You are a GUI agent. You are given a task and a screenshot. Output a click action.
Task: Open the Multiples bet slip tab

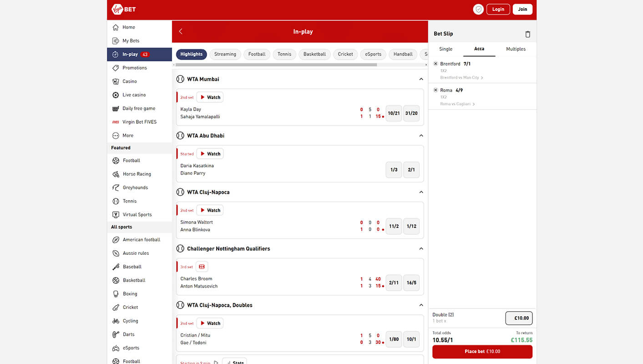516,49
